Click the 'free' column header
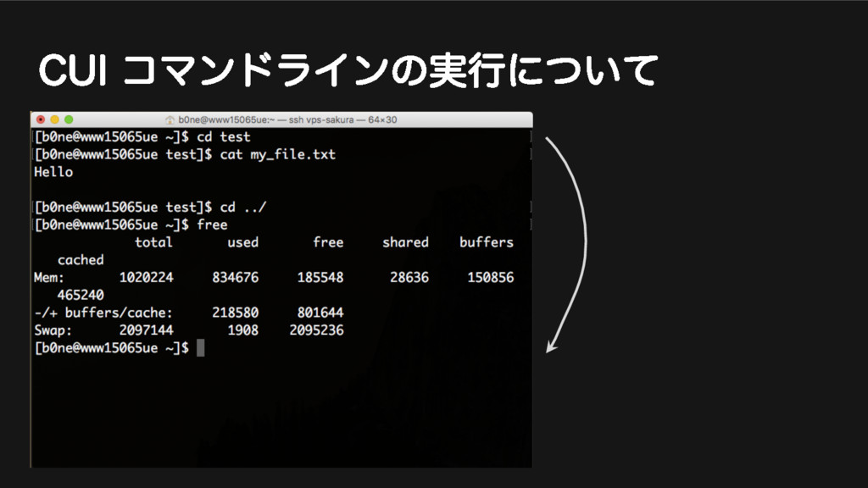 pyautogui.click(x=328, y=242)
